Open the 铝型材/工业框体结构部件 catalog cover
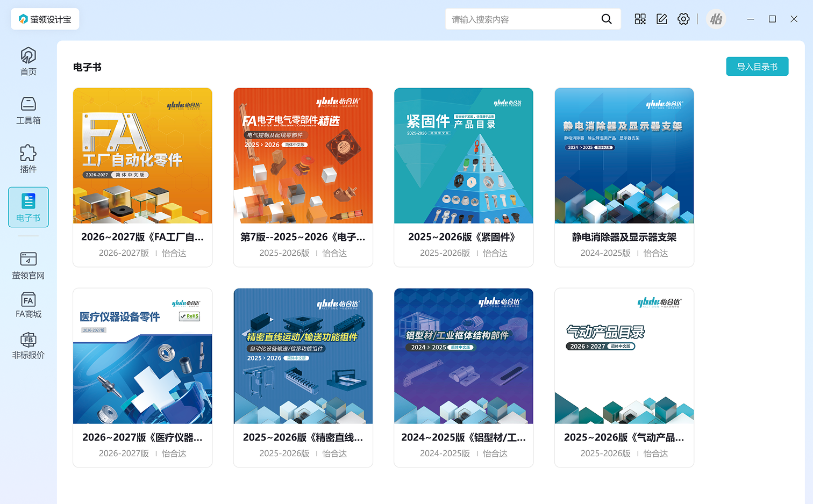This screenshot has width=813, height=504. click(x=463, y=356)
